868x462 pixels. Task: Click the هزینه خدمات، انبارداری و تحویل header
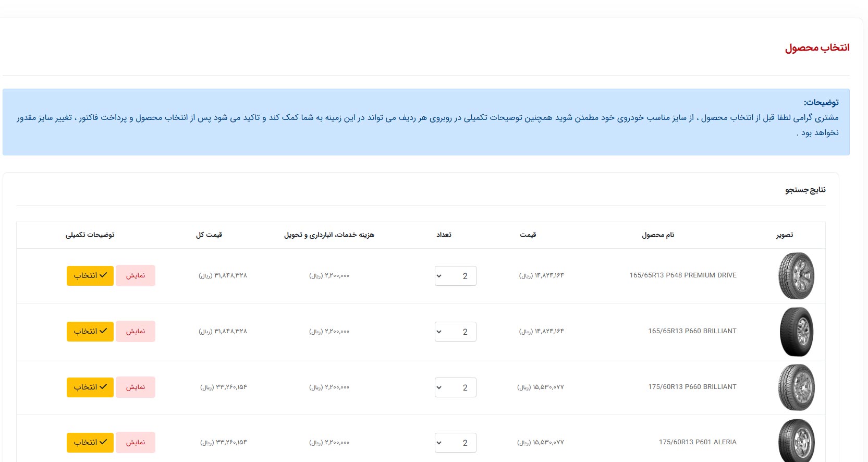tap(329, 235)
